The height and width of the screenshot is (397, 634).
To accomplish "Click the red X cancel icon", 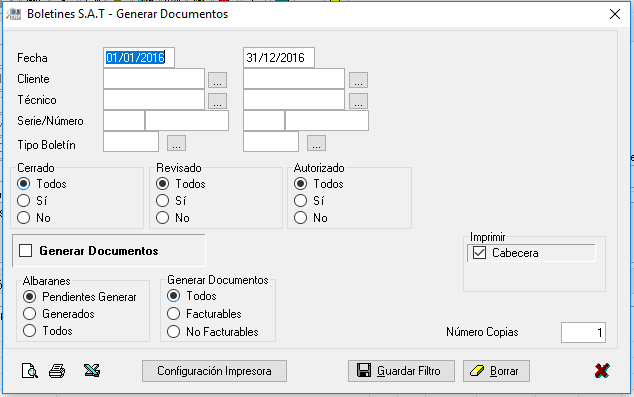I will pos(602,370).
